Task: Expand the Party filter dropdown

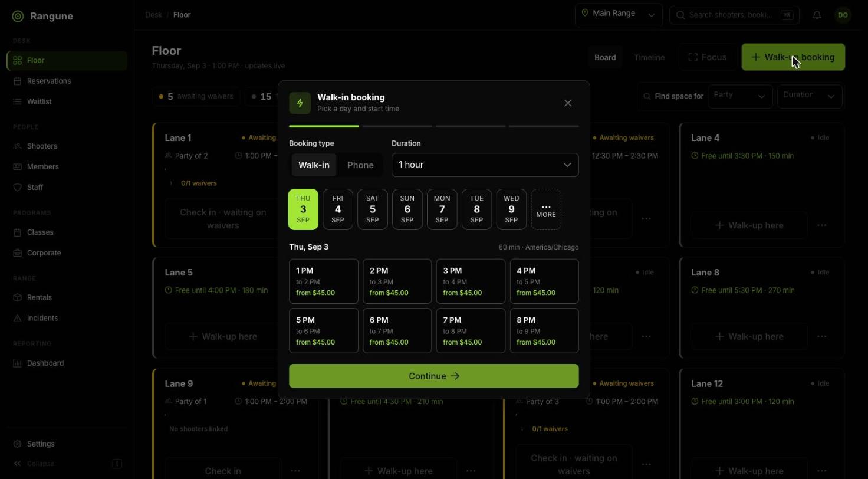Action: (740, 96)
